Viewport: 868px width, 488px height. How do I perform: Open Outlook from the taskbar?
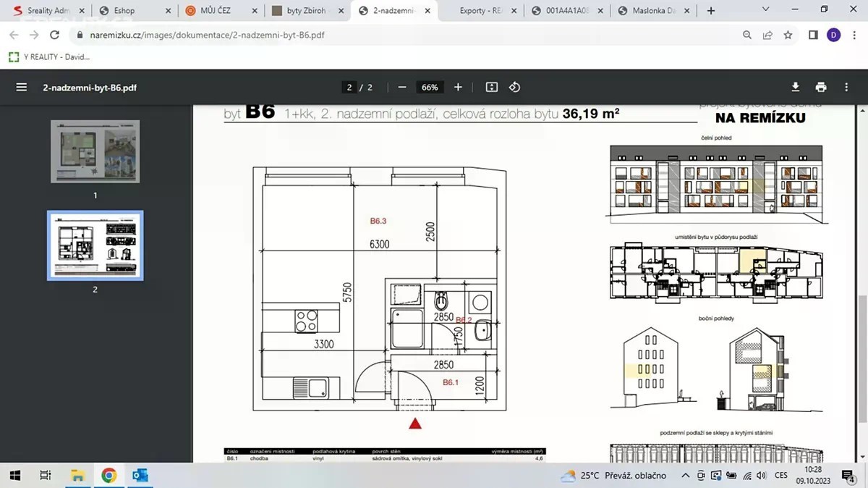click(140, 476)
